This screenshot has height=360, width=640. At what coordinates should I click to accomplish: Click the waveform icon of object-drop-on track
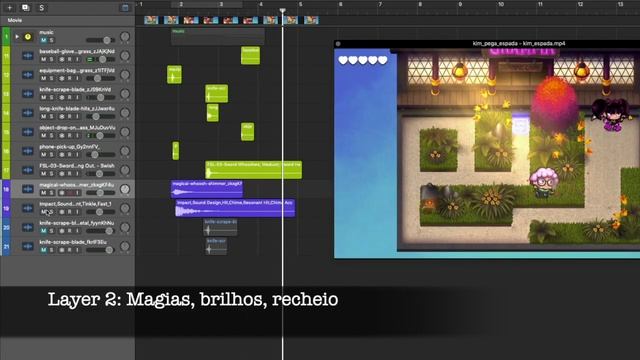coord(28,132)
